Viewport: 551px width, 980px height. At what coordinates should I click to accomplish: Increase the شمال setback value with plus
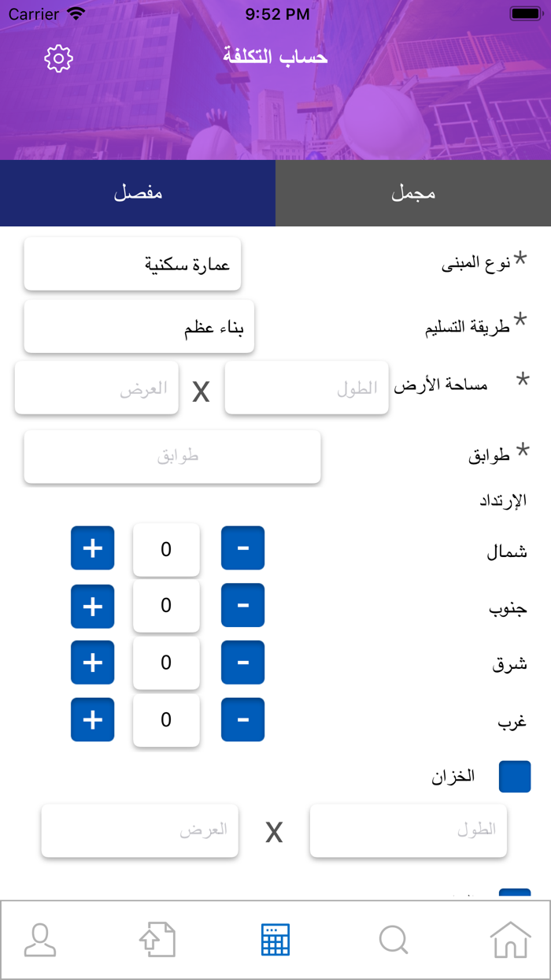tap(92, 548)
